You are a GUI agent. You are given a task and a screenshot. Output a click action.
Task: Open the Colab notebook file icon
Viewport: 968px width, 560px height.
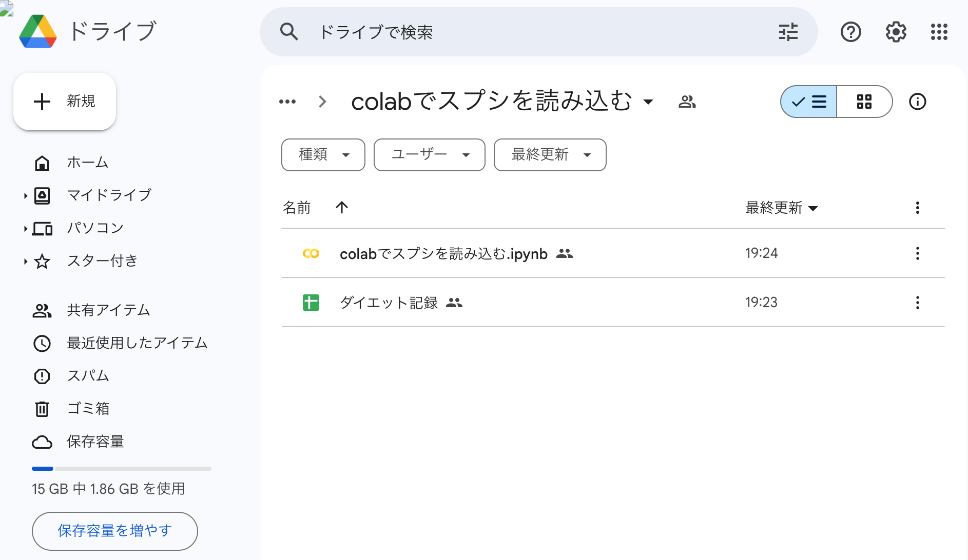[x=311, y=253]
